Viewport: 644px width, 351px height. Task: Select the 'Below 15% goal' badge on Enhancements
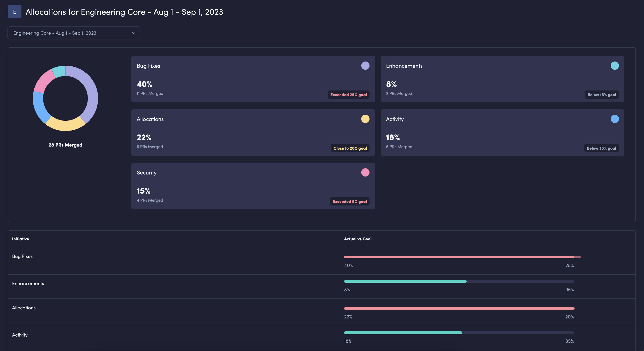point(601,95)
